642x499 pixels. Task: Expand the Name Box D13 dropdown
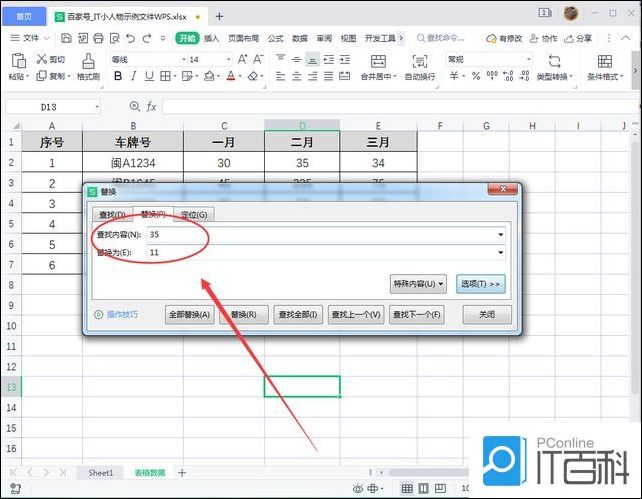pyautogui.click(x=97, y=107)
